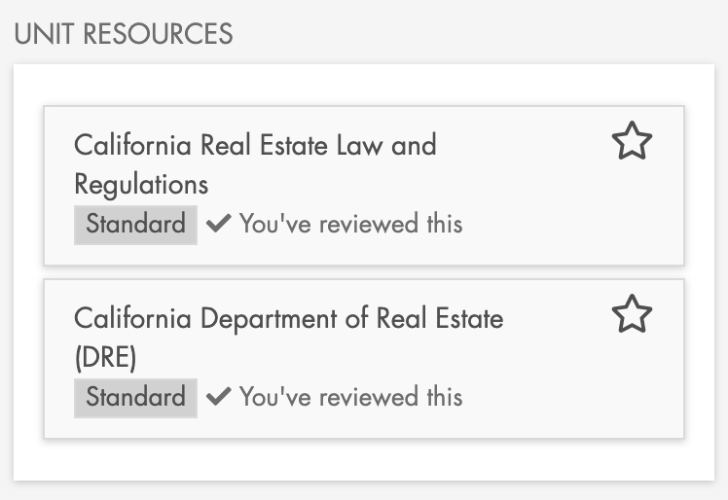728x500 pixels.
Task: Star the California Department of Real Estate resource
Action: (631, 316)
